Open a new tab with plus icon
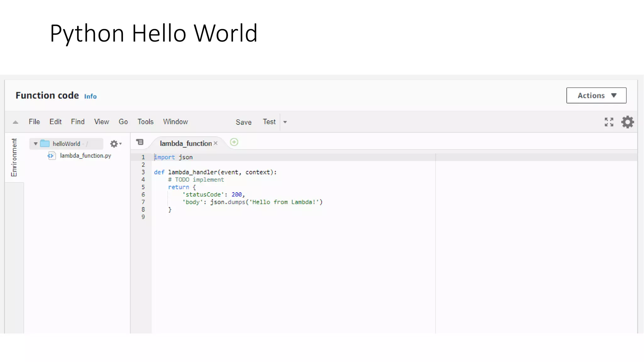The image size is (644, 362). 234,142
